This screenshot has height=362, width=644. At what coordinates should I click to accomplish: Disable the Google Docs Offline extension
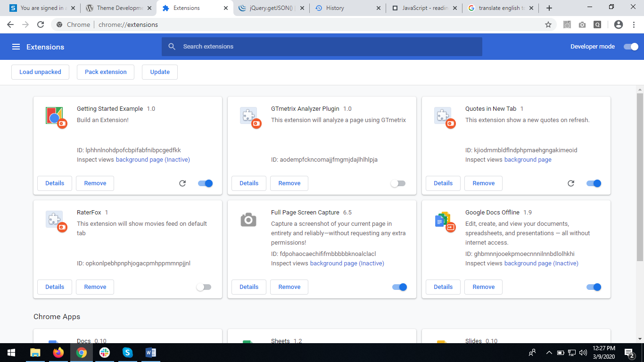(594, 287)
